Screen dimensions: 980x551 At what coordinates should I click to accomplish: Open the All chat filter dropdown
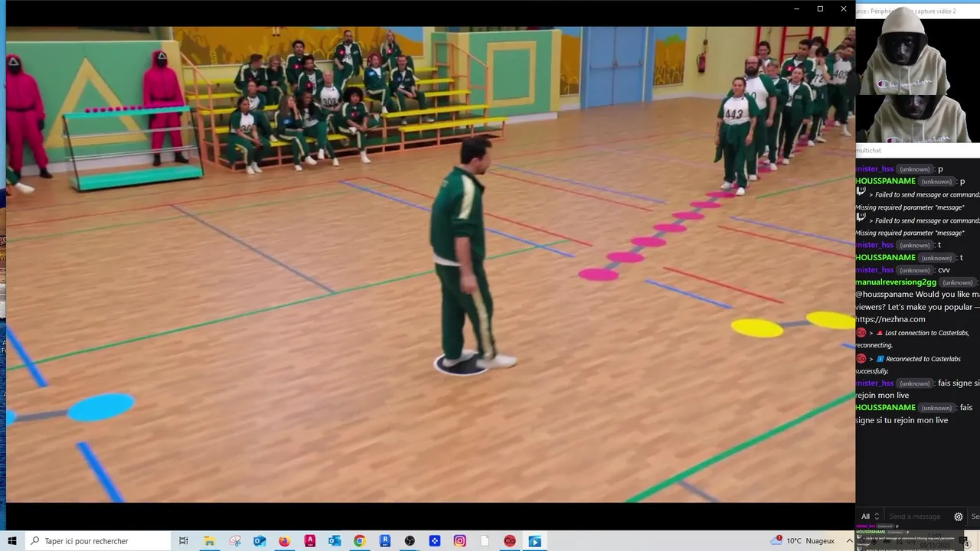[870, 517]
